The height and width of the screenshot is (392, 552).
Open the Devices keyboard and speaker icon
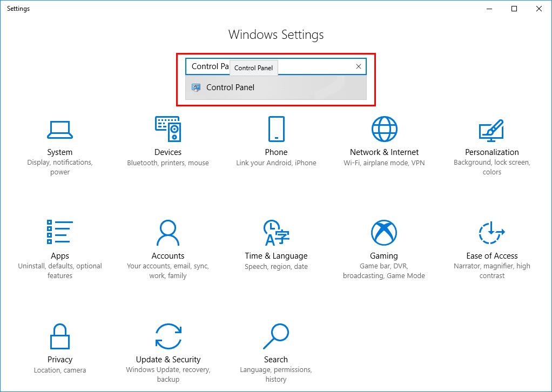tap(168, 129)
